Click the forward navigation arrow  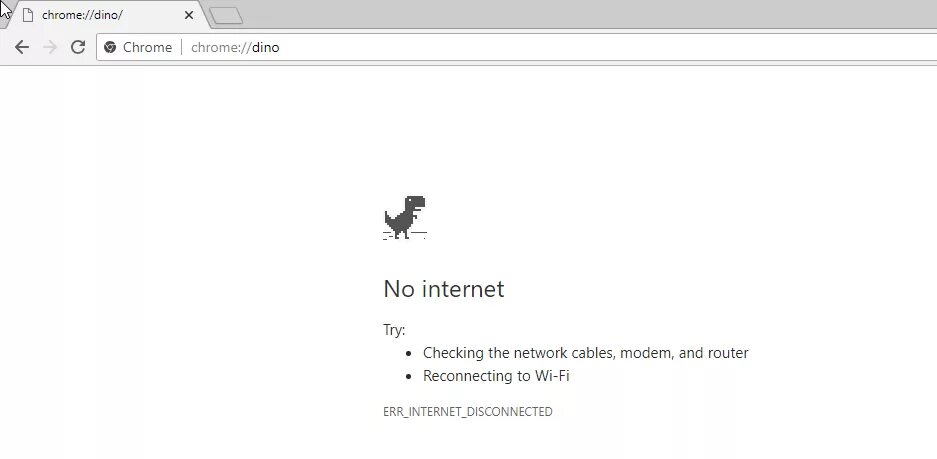click(50, 47)
